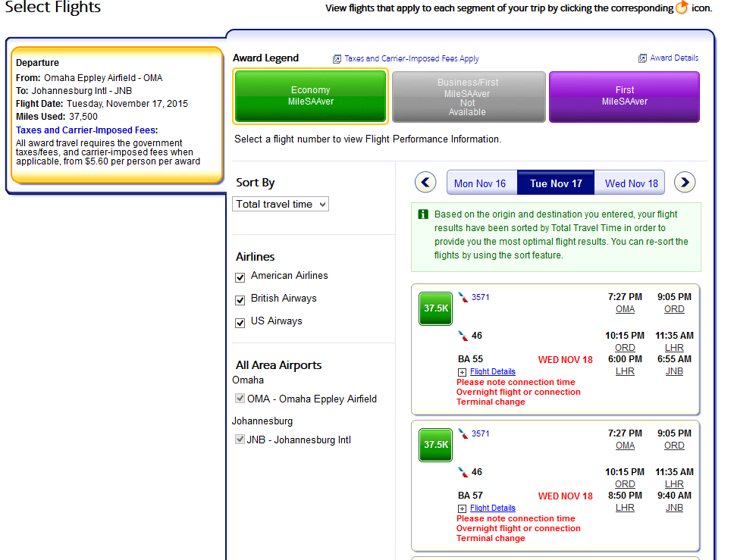Choose the purple First MileSAAver option
The height and width of the screenshot is (560, 734).
click(x=624, y=96)
